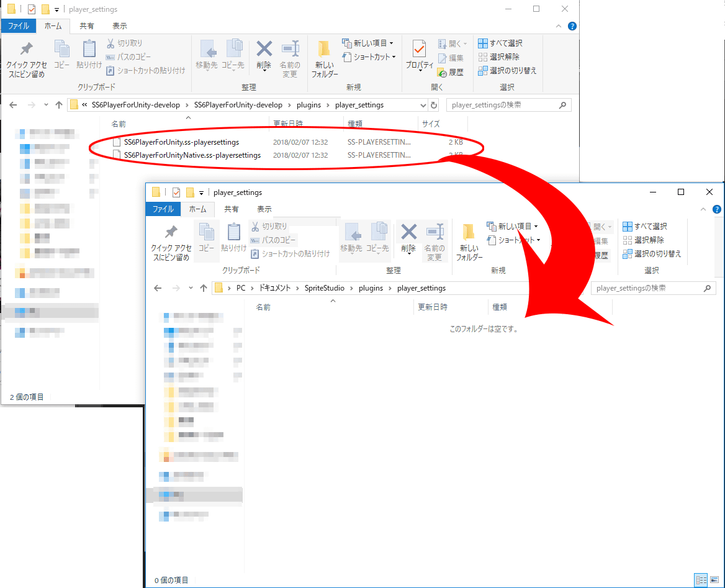Sort by 名前 column in back window
Image resolution: width=725 pixels, height=588 pixels.
click(x=119, y=124)
